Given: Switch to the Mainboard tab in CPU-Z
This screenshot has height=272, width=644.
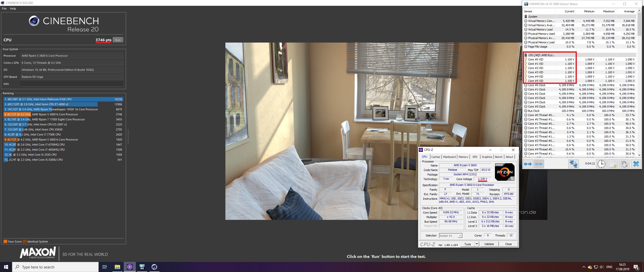Looking at the screenshot, I should [x=449, y=157].
